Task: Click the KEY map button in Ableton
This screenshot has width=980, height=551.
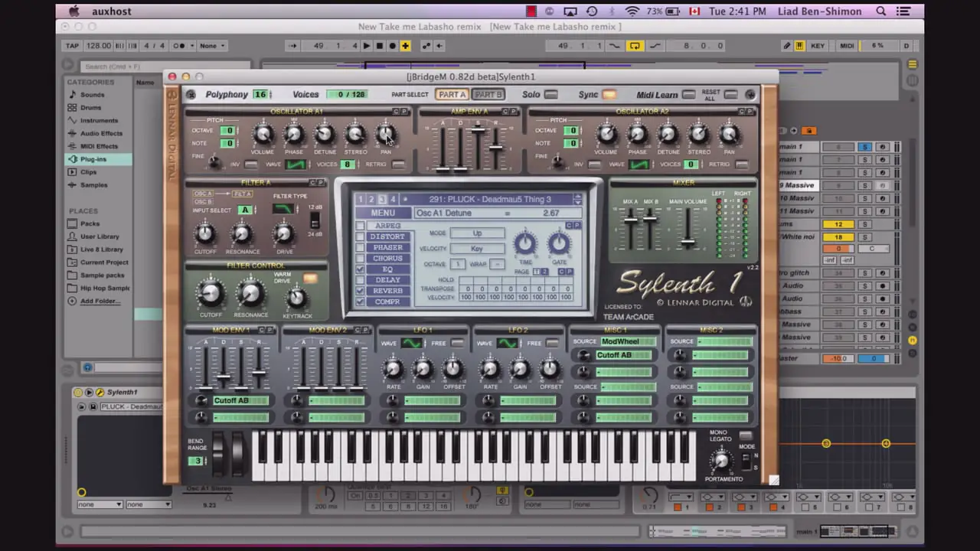Action: pyautogui.click(x=818, y=46)
